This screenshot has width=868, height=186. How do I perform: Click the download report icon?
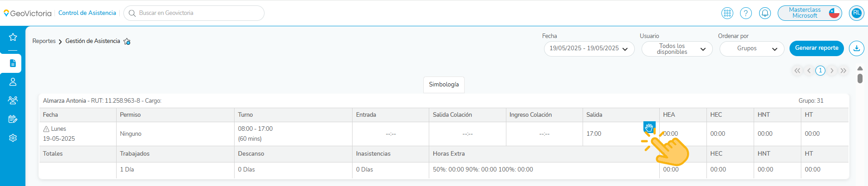856,48
